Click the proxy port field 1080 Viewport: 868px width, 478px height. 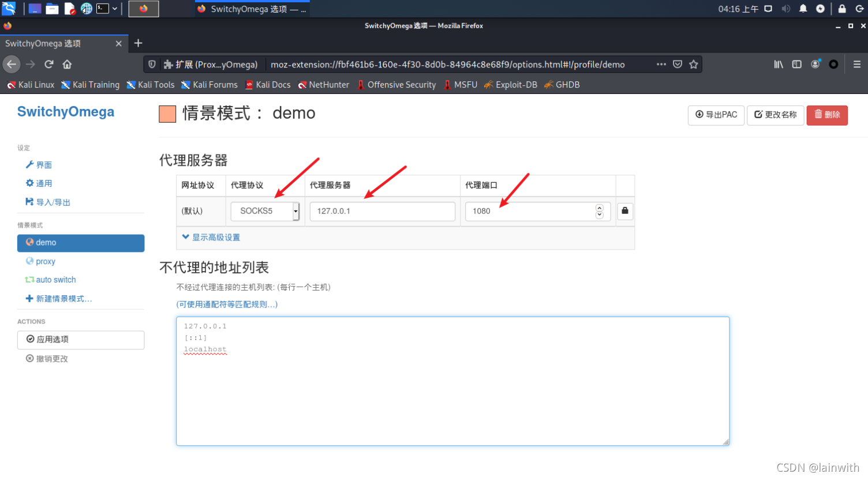[538, 211]
